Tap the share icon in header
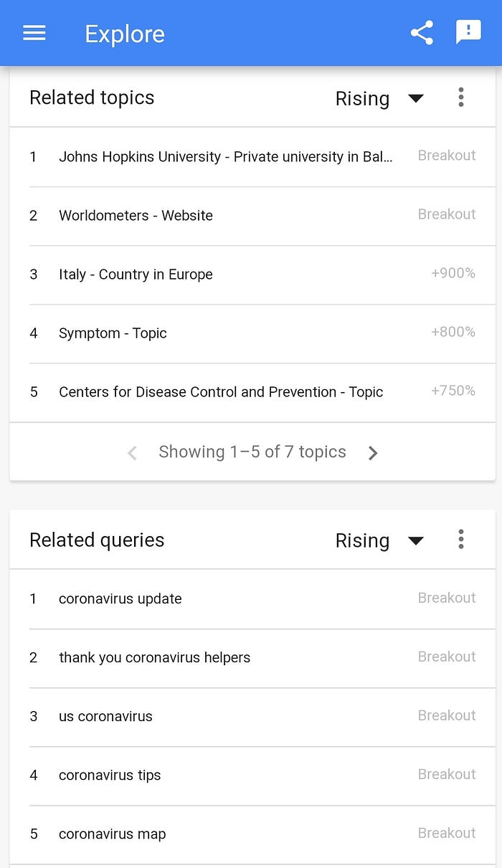The width and height of the screenshot is (502, 868). click(x=422, y=33)
